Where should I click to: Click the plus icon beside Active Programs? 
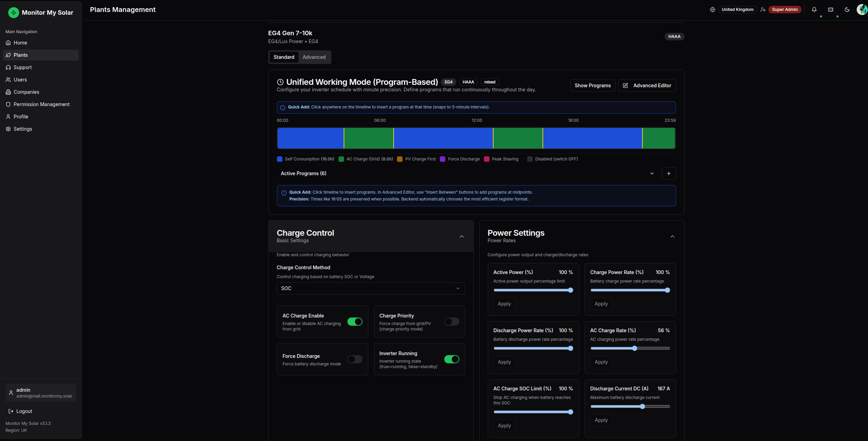[x=668, y=173]
